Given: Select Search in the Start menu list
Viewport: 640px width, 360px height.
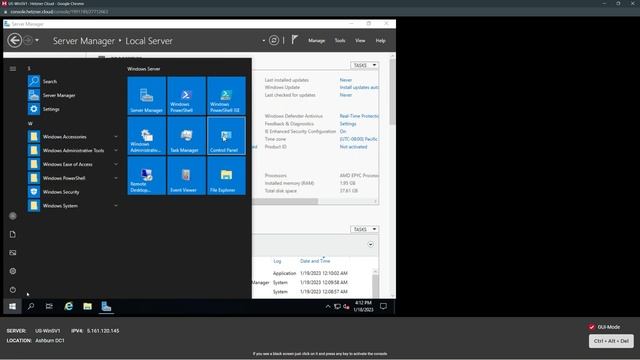Looking at the screenshot, I should 73,81.
